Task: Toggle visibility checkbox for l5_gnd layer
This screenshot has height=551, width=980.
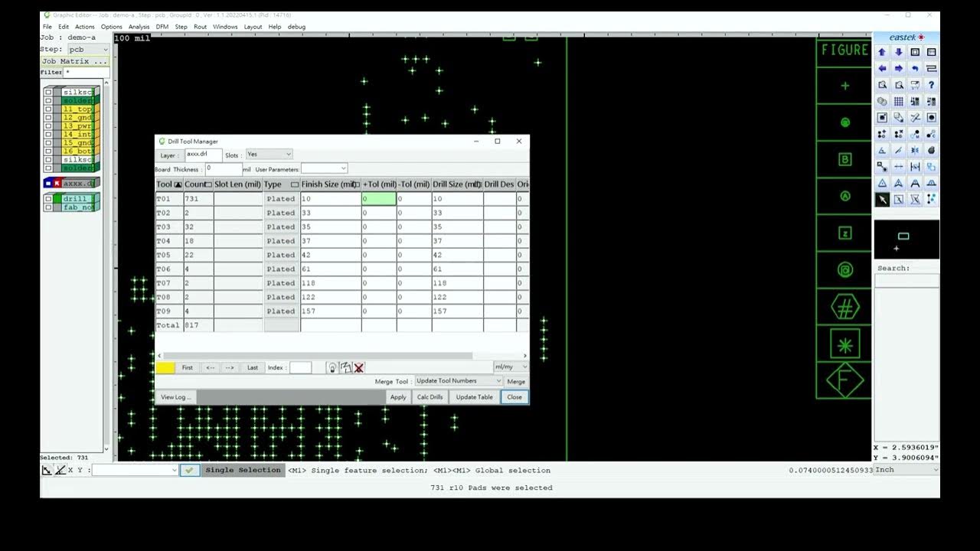Action: (x=48, y=142)
